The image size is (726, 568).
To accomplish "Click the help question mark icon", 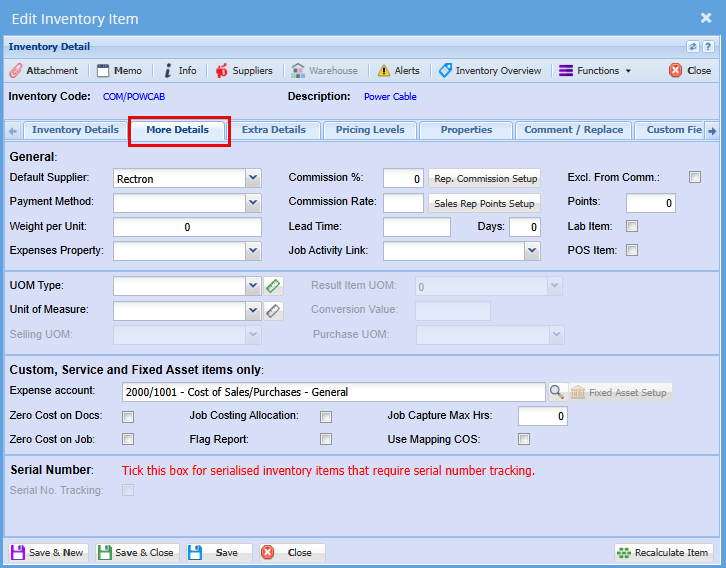I will [x=708, y=46].
